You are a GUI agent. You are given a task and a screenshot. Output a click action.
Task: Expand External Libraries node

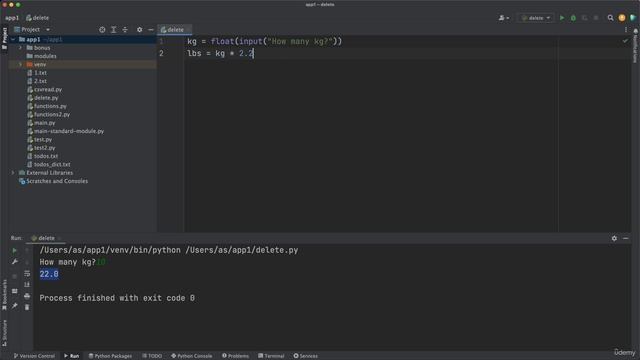click(x=13, y=173)
